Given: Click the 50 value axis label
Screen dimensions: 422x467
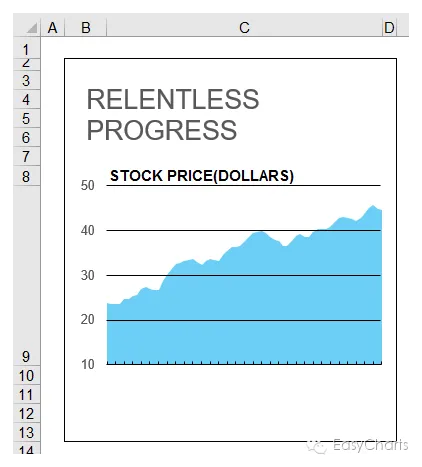Looking at the screenshot, I should click(x=88, y=185).
